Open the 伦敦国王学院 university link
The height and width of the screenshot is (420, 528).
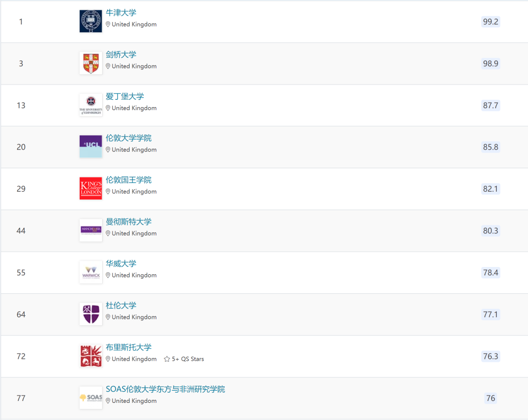coord(129,180)
